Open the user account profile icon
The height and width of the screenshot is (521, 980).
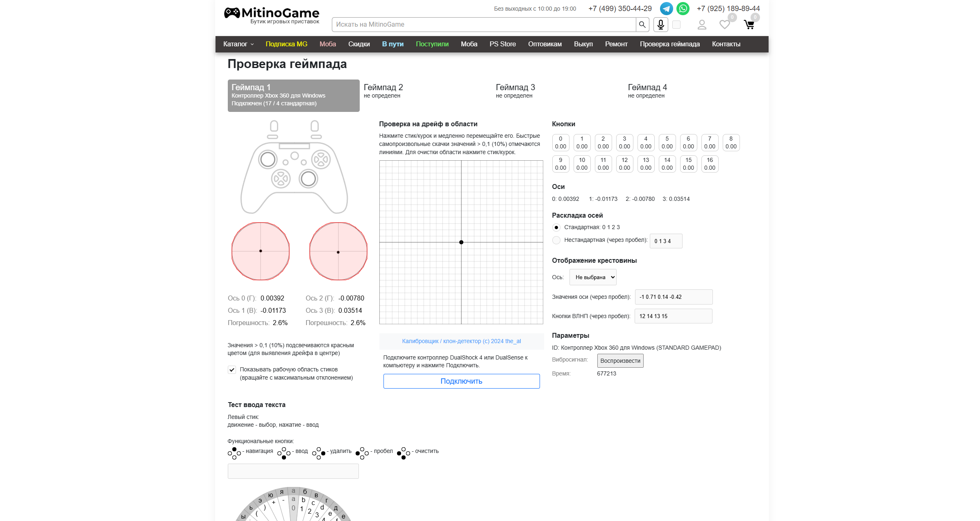click(x=702, y=25)
